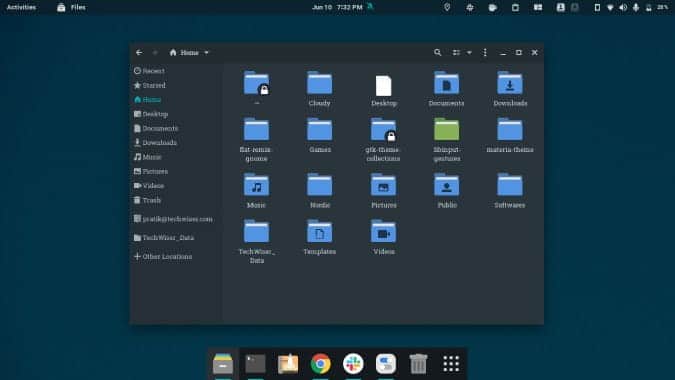Open the Tweaks app in dock
675x380 pixels.
point(386,364)
